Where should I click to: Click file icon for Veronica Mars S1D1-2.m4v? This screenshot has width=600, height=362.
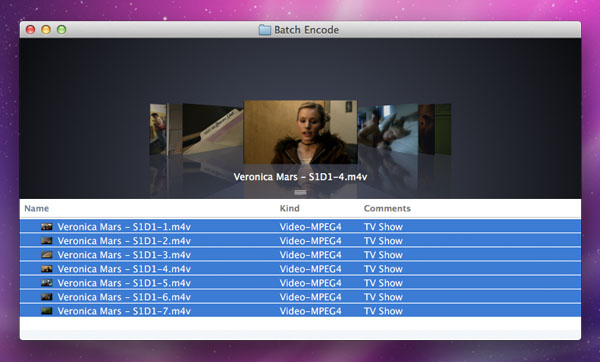pyautogui.click(x=47, y=241)
